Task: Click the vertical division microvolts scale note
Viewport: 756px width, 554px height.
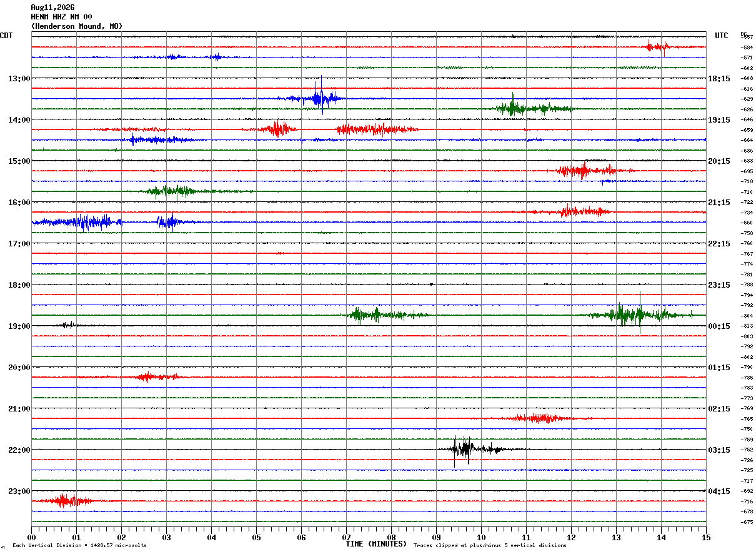Action: click(79, 546)
